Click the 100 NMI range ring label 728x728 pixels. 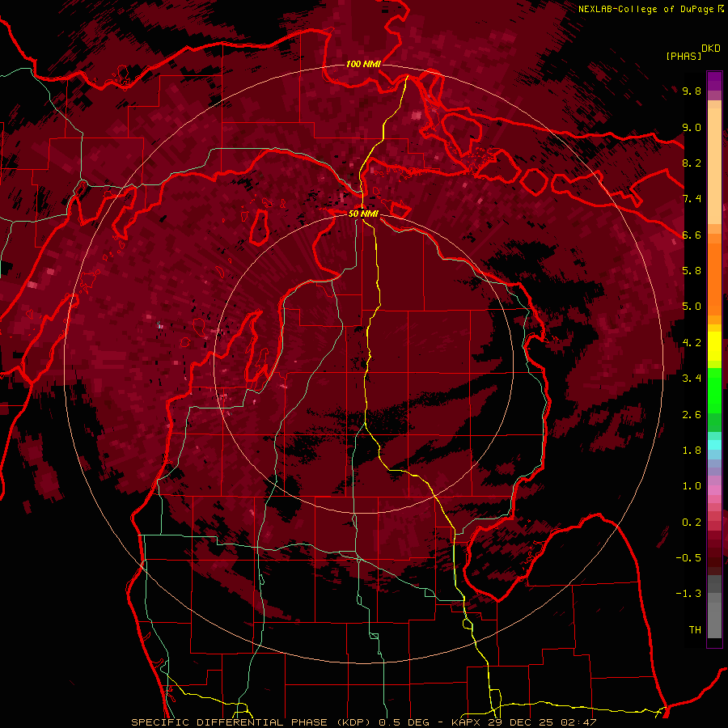click(363, 64)
